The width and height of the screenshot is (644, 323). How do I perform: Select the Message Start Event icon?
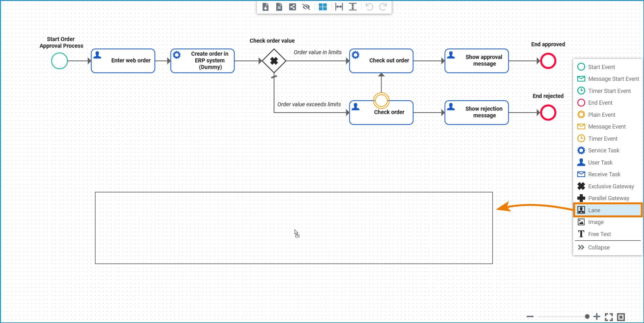click(x=581, y=79)
